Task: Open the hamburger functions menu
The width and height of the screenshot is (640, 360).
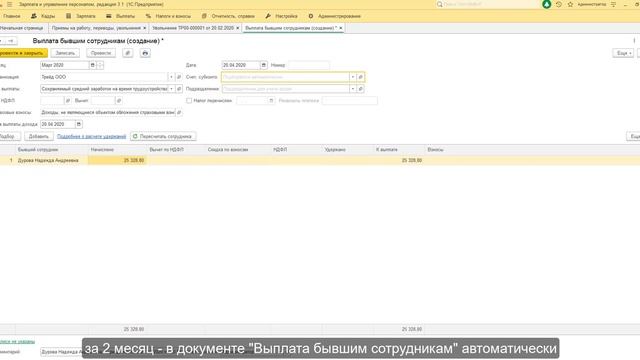Action: coord(9,4)
